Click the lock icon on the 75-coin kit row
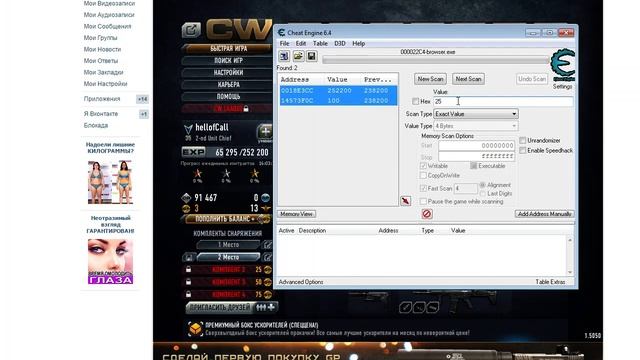Screen dimensions: 640x360 188,294
